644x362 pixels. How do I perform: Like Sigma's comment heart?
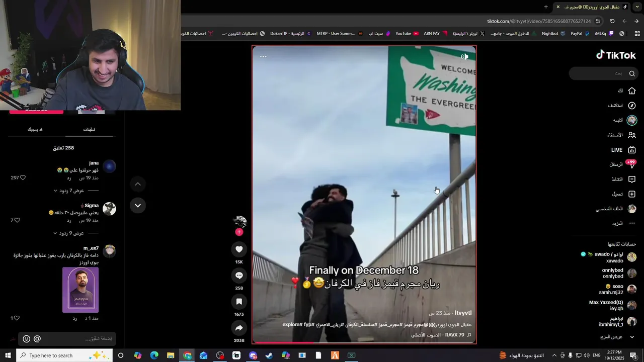tap(17, 220)
